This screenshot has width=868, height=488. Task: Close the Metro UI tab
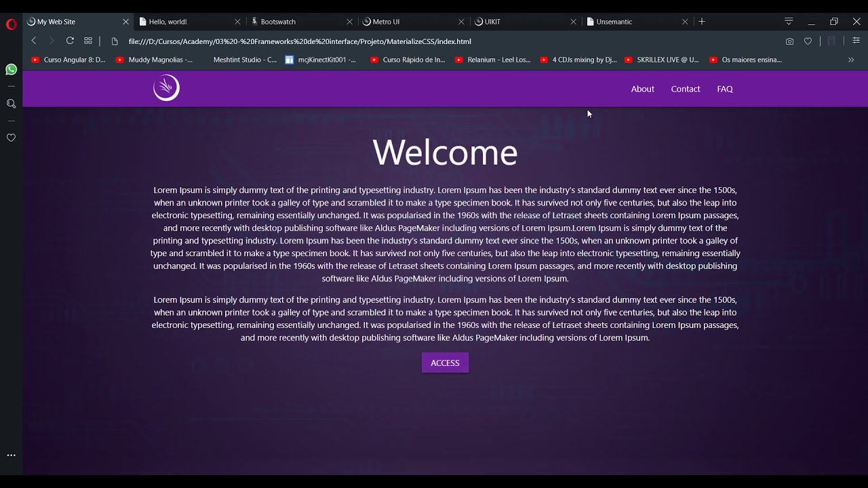(461, 22)
